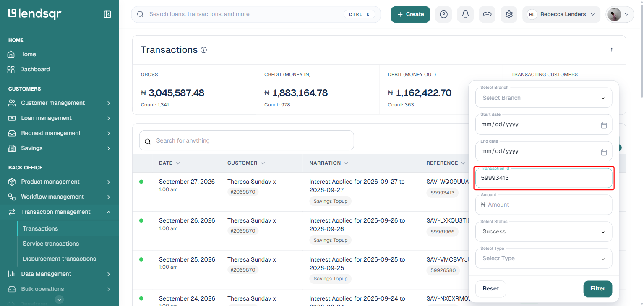Click the user avatar picture

pos(614,14)
